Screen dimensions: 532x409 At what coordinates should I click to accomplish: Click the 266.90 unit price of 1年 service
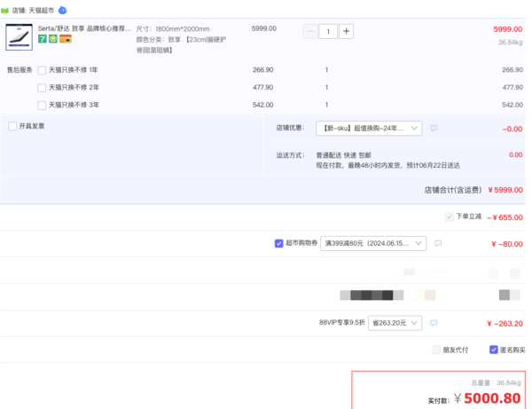pos(263,70)
